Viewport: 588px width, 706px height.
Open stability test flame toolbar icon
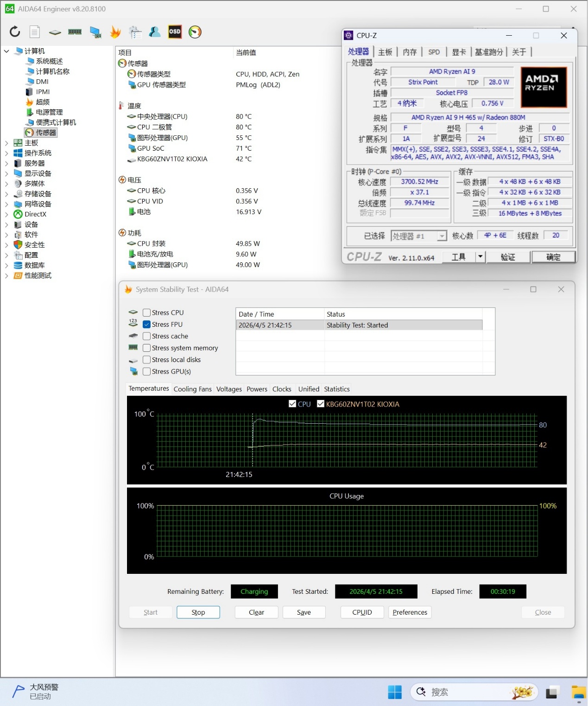coord(115,32)
